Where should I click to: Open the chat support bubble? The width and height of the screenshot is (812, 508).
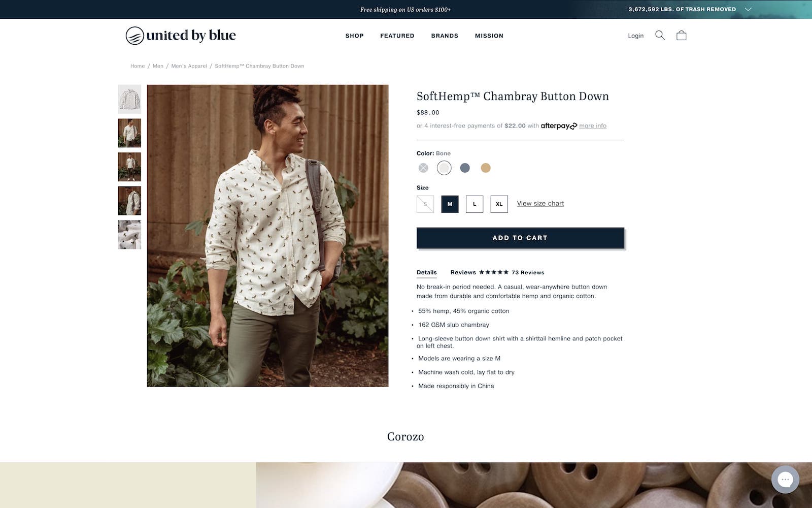coord(785,479)
